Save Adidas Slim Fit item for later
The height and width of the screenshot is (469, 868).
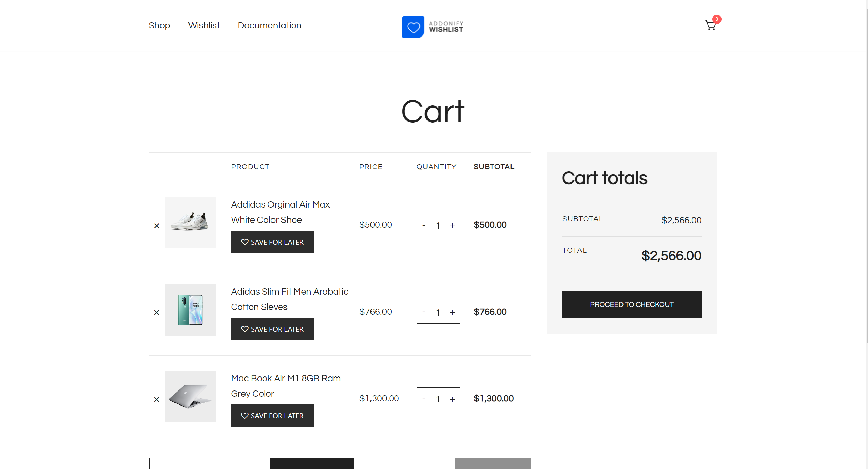[x=272, y=329]
